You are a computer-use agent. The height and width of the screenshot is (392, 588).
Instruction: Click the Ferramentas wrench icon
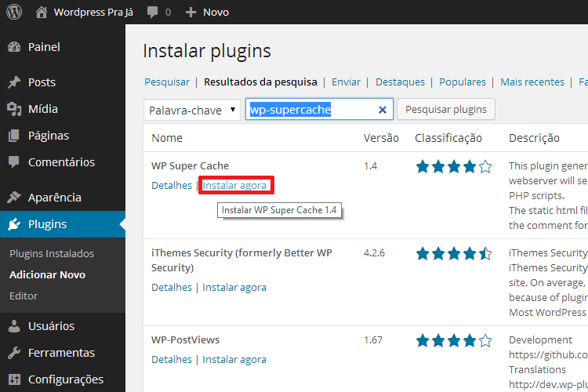click(14, 353)
